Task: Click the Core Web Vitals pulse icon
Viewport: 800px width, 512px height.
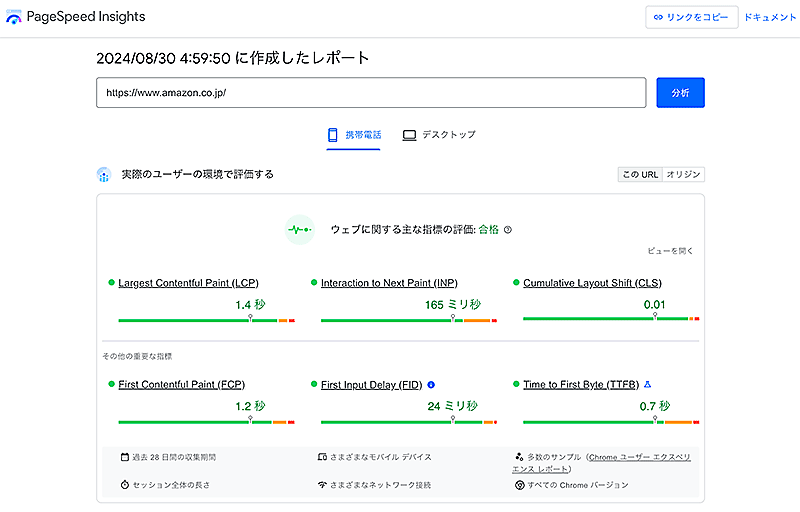Action: 299,230
